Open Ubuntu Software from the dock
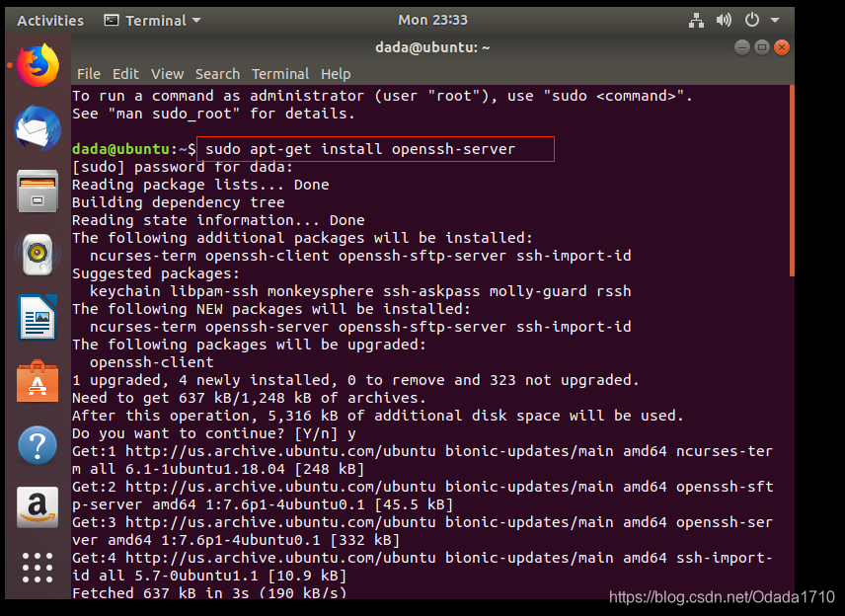The height and width of the screenshot is (616, 845). pos(38,382)
